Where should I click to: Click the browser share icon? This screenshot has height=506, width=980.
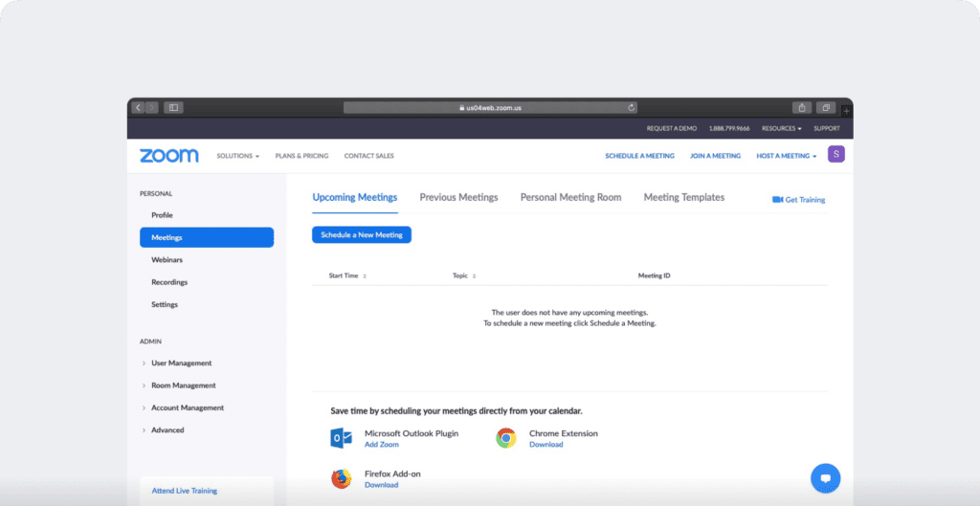pos(801,108)
